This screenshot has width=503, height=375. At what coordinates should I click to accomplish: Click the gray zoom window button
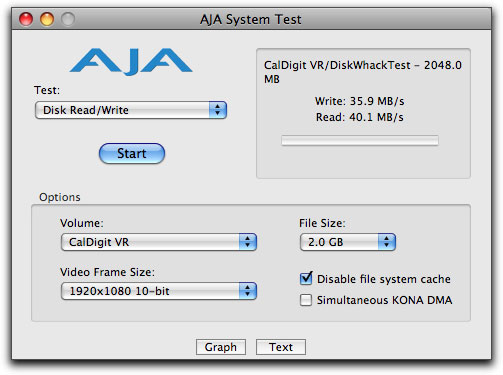point(68,19)
